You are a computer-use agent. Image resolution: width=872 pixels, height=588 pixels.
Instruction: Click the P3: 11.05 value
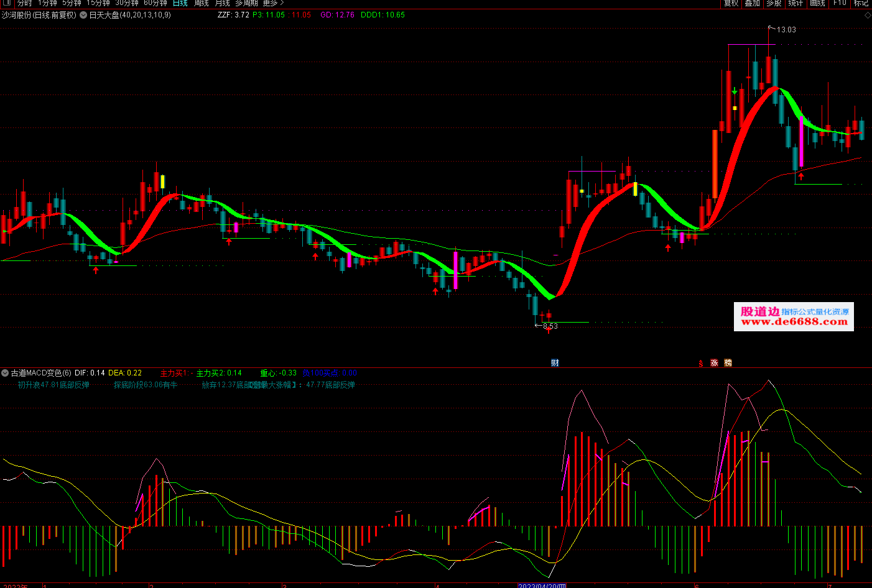click(x=269, y=15)
